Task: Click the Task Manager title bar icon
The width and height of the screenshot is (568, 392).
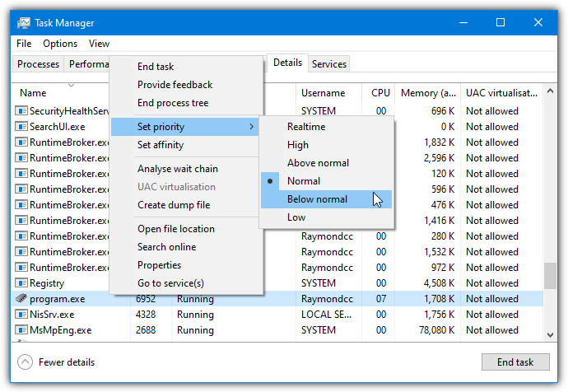Action: point(24,23)
